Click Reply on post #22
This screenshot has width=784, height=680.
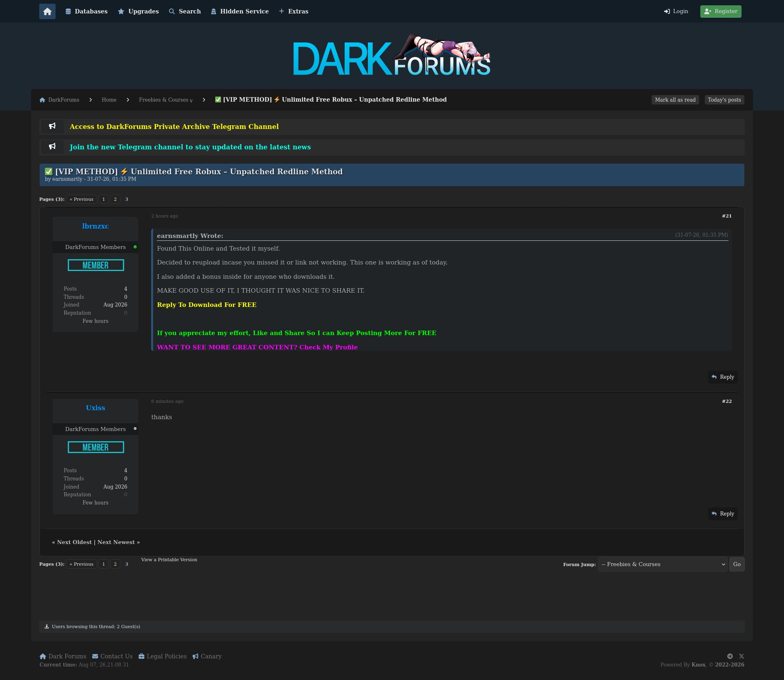[723, 514]
